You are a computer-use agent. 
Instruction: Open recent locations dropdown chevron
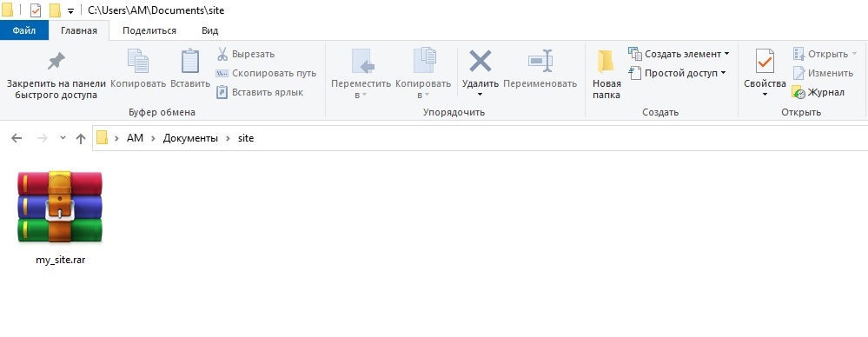pos(63,138)
